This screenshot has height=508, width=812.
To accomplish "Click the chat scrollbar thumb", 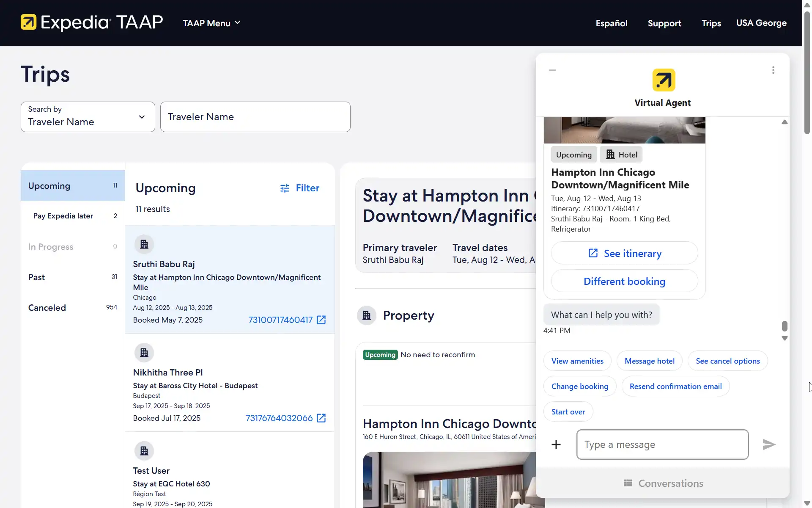I will (x=785, y=326).
